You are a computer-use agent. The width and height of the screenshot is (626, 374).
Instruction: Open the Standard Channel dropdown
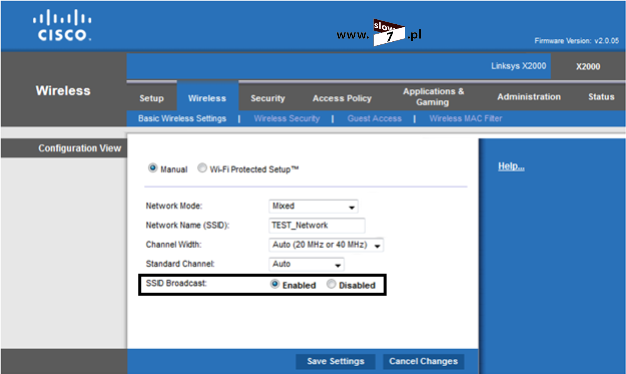point(306,264)
